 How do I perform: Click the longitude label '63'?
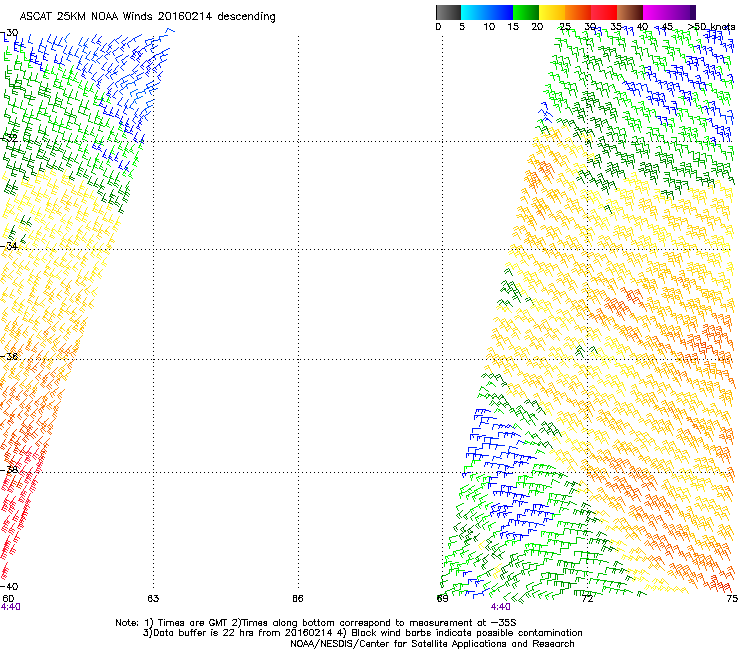[153, 599]
